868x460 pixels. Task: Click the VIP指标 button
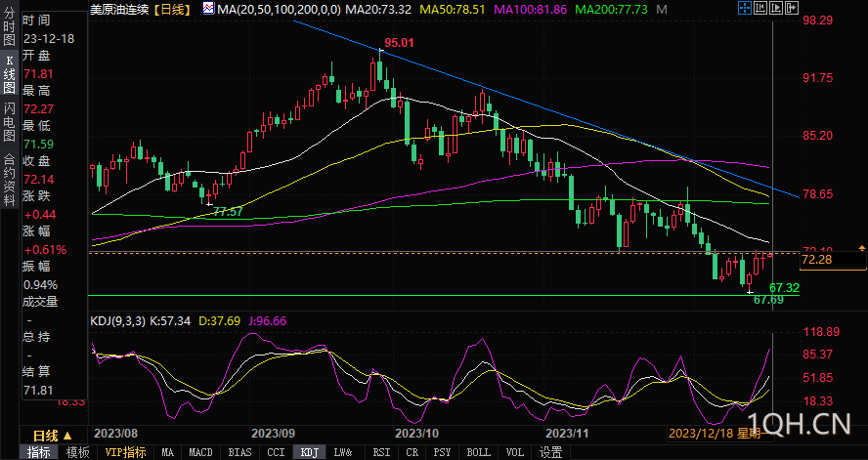[125, 452]
